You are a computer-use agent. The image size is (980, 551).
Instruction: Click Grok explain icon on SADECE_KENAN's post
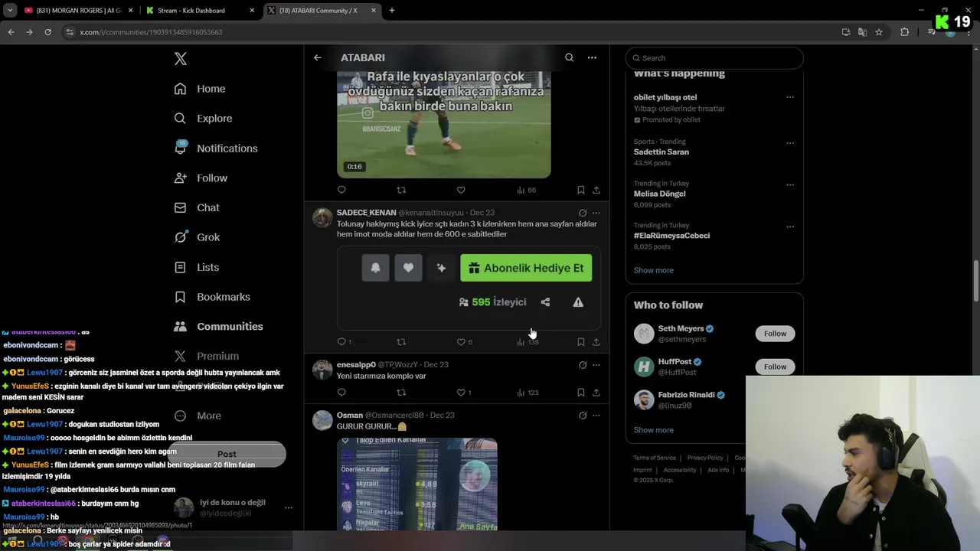pyautogui.click(x=583, y=213)
